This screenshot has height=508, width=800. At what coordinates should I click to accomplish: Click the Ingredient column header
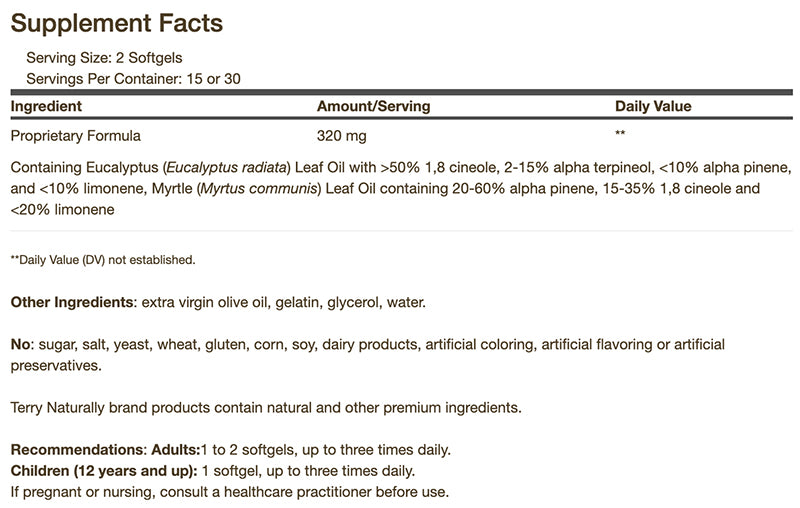point(46,106)
